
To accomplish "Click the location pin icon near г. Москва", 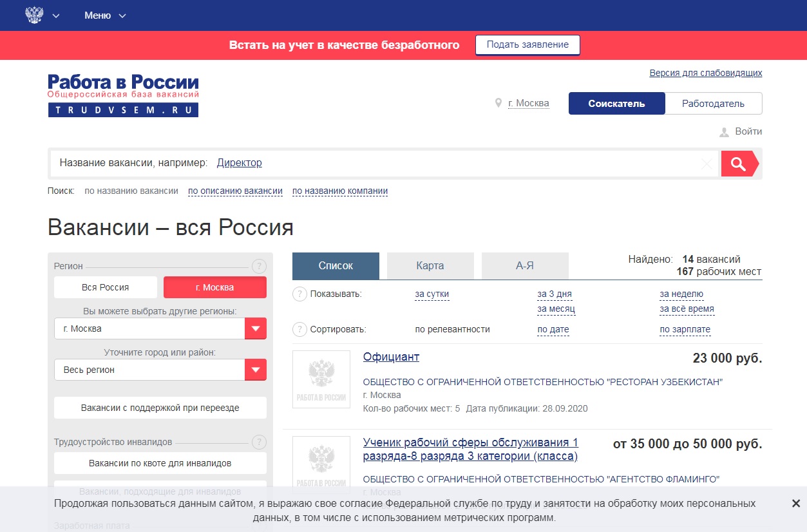I will (498, 103).
